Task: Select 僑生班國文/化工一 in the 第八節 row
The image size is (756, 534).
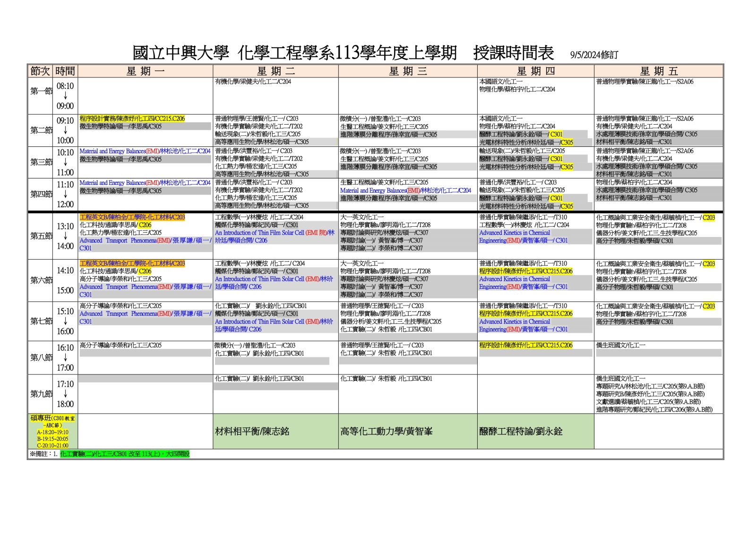Action: tap(620, 345)
